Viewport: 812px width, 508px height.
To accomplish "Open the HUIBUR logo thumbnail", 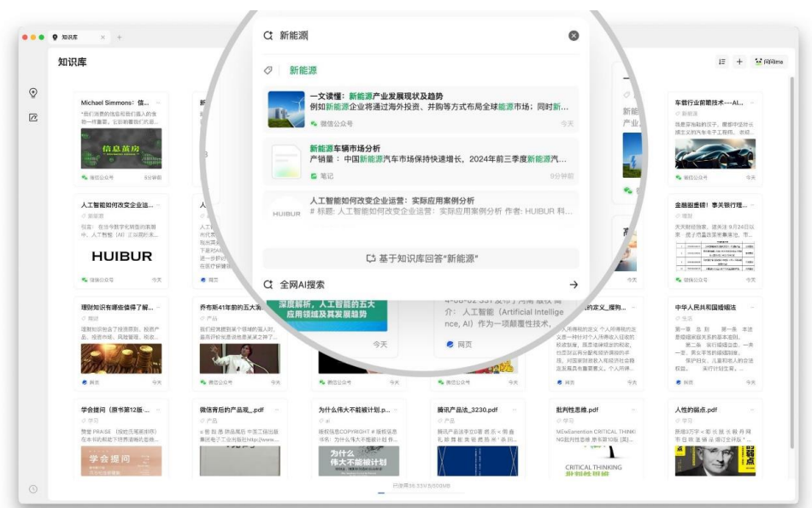I will click(x=121, y=256).
